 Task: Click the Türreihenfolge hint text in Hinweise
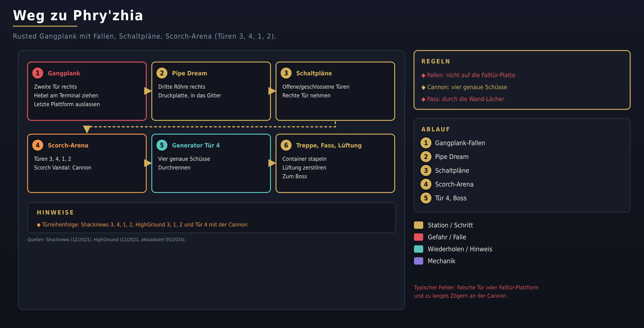(x=142, y=225)
